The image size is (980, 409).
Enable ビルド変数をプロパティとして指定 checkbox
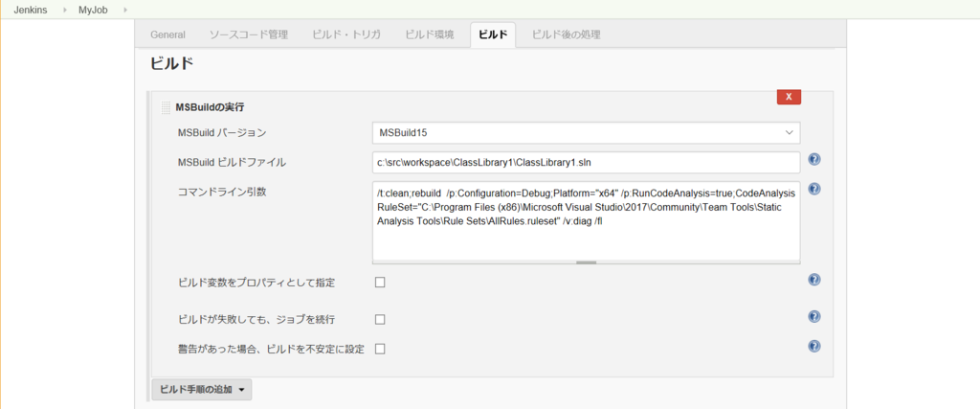[380, 282]
